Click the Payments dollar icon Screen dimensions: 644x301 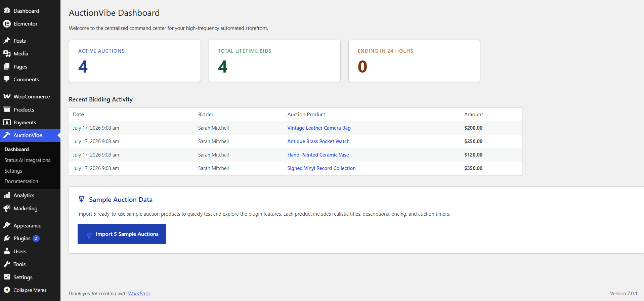[7, 122]
